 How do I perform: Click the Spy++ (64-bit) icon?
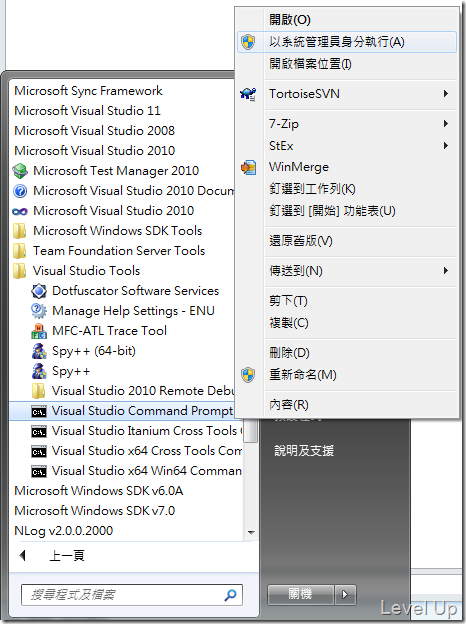(39, 351)
